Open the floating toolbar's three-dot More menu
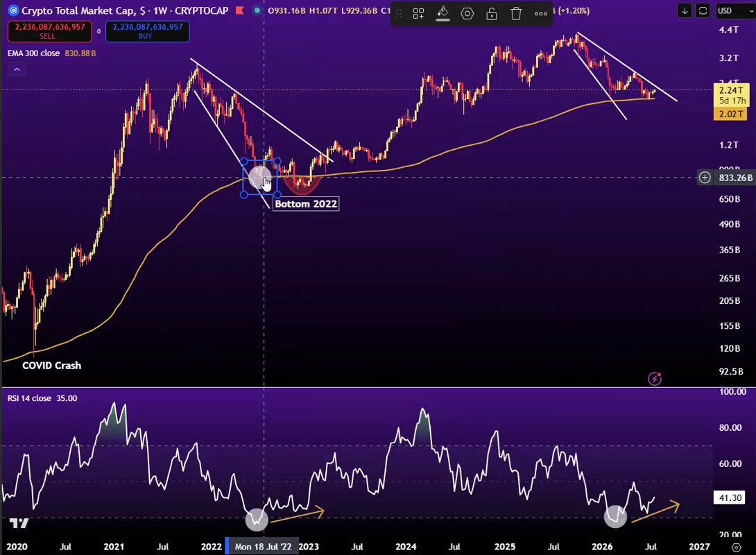 [x=541, y=13]
